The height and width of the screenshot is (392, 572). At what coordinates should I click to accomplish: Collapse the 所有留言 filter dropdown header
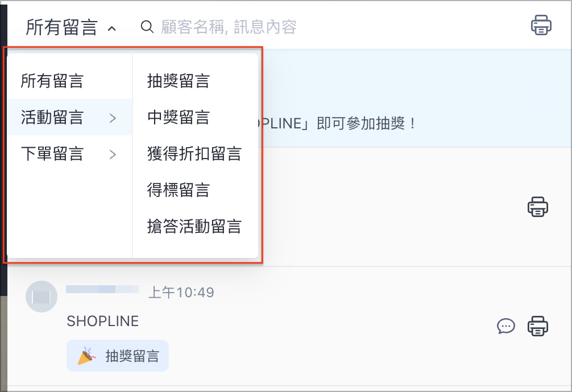point(71,27)
